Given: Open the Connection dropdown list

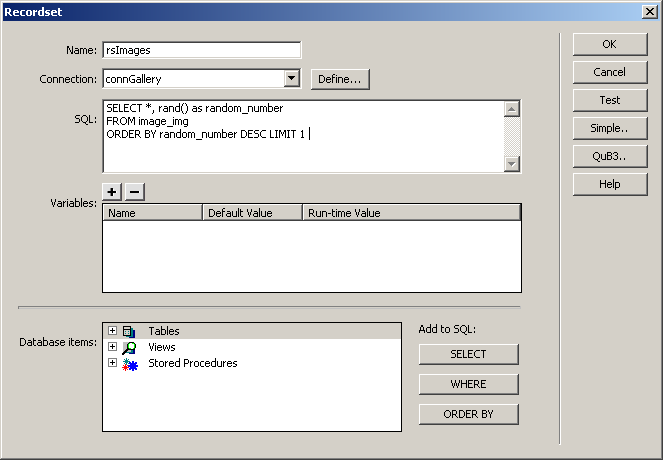Looking at the screenshot, I should [291, 78].
